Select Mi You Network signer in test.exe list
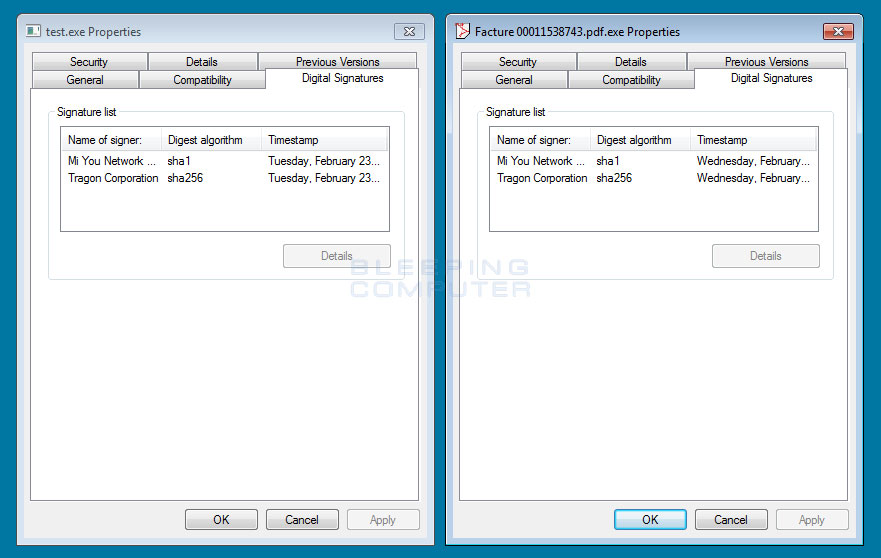Image resolution: width=881 pixels, height=558 pixels. [x=112, y=161]
